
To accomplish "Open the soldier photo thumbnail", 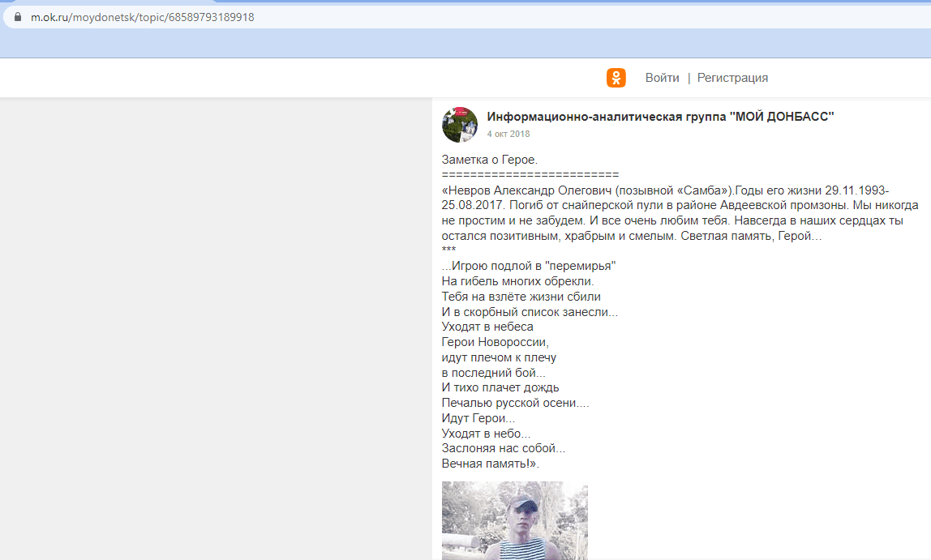I will [515, 521].
